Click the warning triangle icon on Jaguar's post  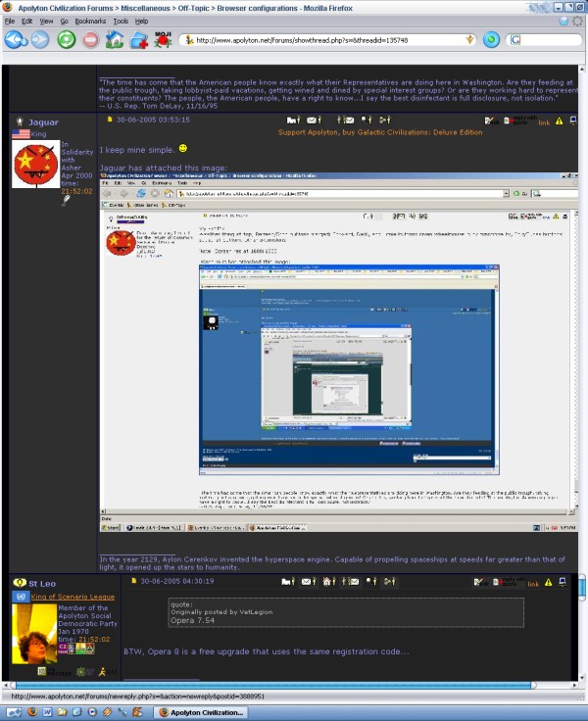click(559, 120)
